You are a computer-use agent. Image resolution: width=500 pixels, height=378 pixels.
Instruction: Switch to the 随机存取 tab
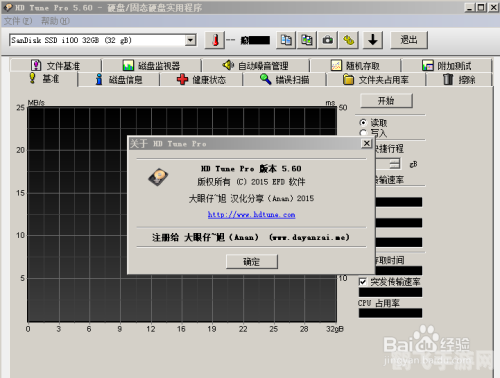coord(355,65)
